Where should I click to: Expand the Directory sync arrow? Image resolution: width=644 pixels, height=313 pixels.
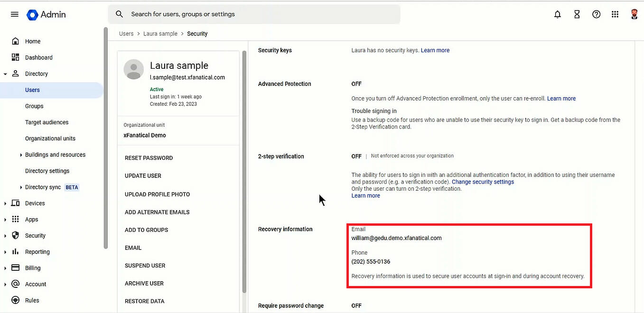pyautogui.click(x=21, y=187)
